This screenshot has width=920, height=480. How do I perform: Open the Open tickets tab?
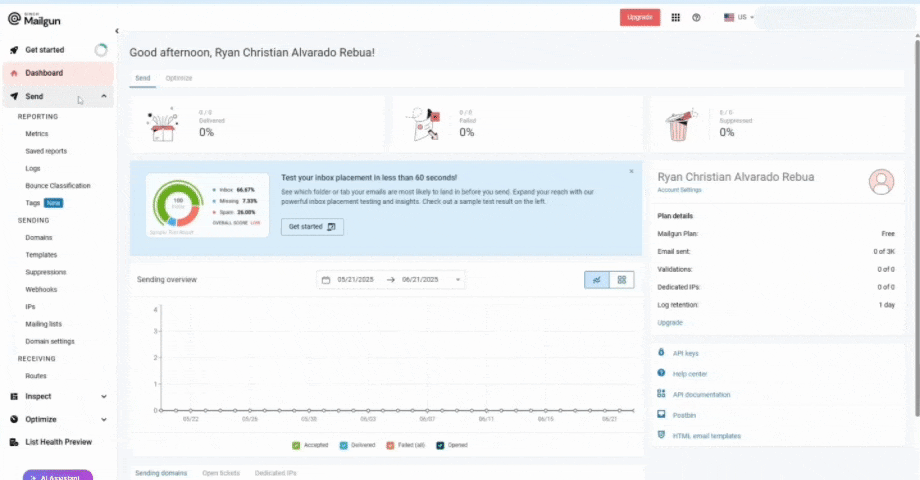[221, 473]
